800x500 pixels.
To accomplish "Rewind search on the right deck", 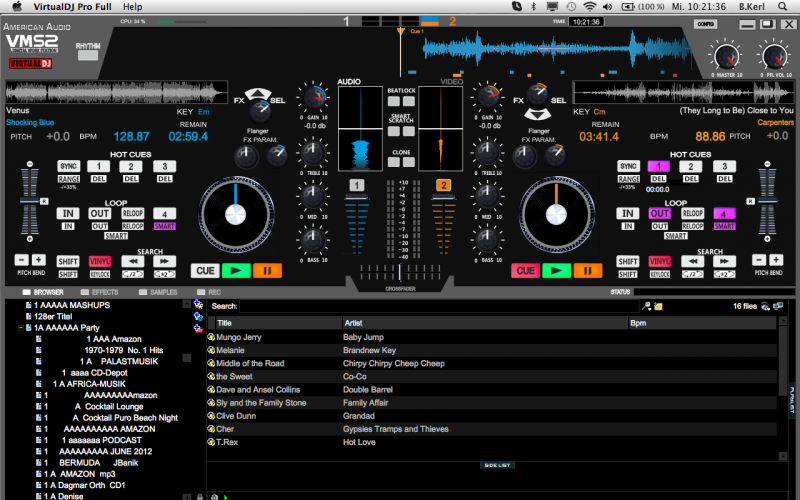I will coord(693,261).
